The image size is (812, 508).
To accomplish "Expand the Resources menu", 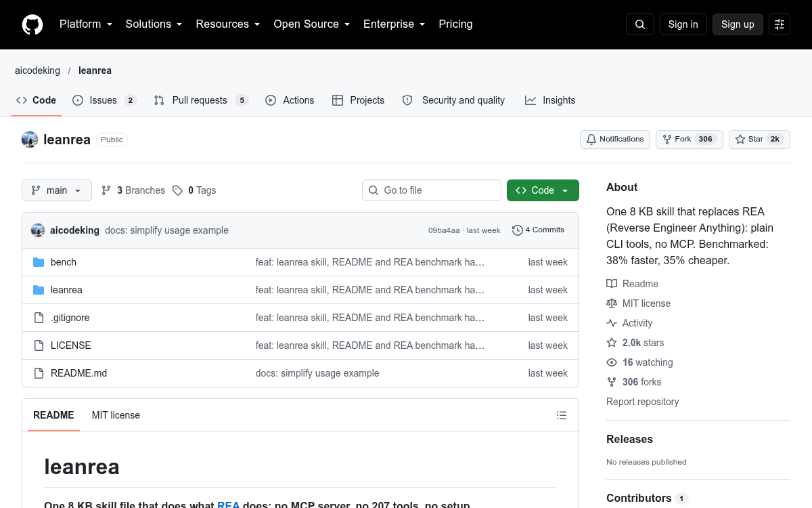I will [x=228, y=24].
